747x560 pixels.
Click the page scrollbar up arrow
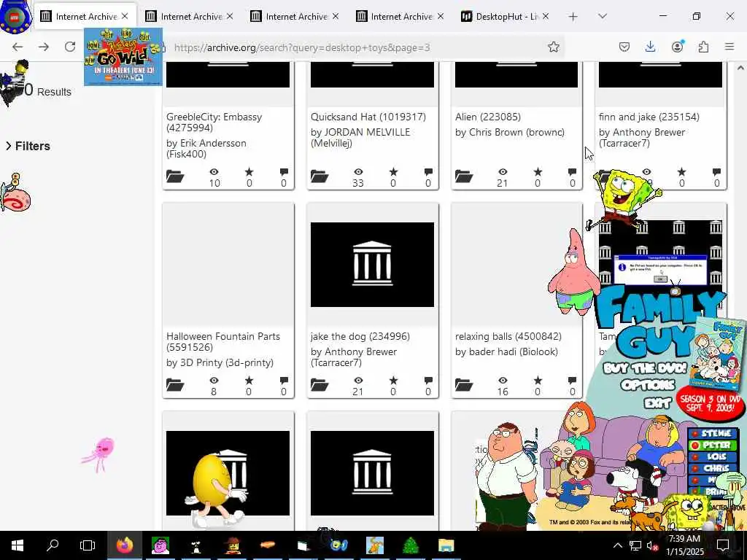741,68
